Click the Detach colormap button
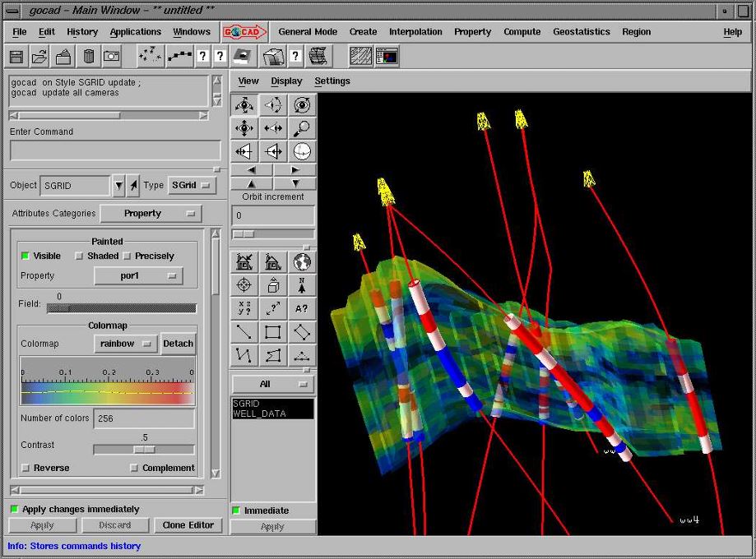Screen dimensions: 756x559 point(178,344)
